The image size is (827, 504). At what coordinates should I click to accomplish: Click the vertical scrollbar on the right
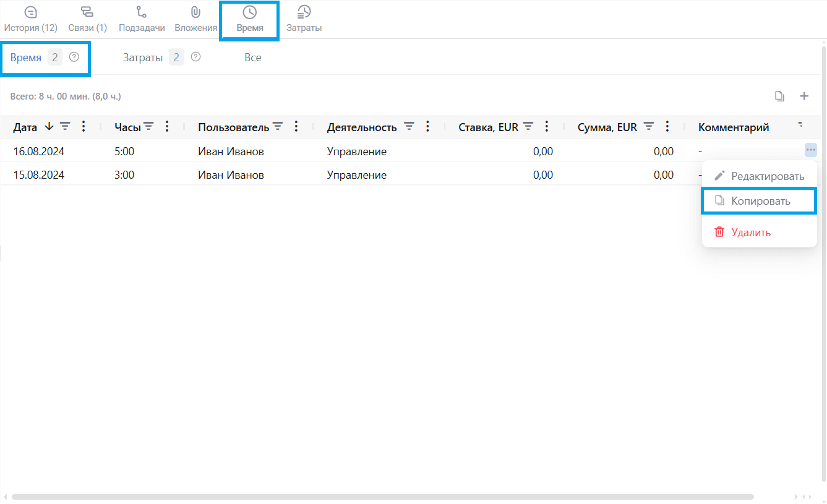(x=823, y=263)
